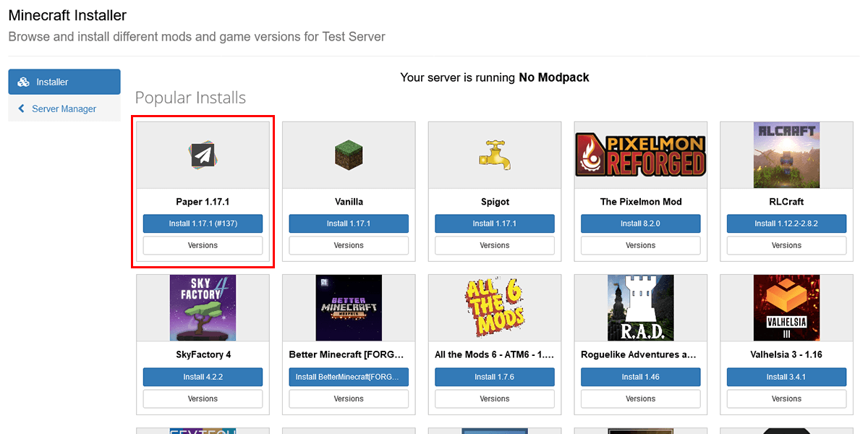
Task: Click the Popular Installs heading
Action: 190,98
